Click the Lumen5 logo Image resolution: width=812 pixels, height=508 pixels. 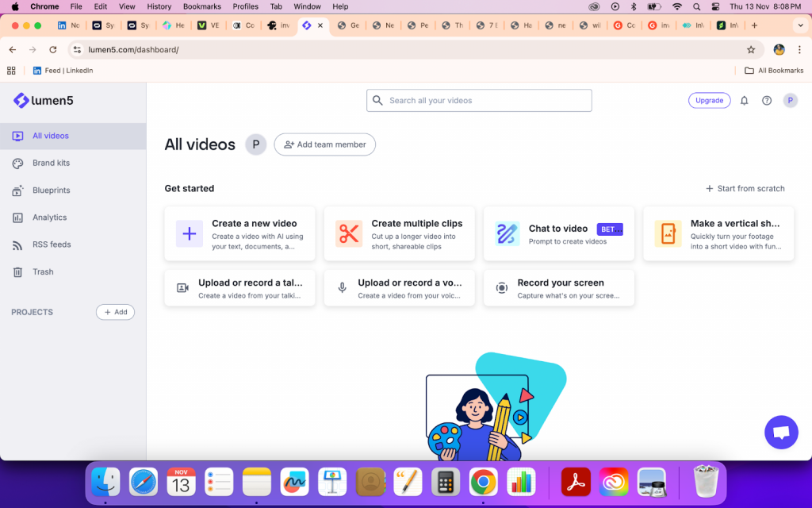pos(44,101)
